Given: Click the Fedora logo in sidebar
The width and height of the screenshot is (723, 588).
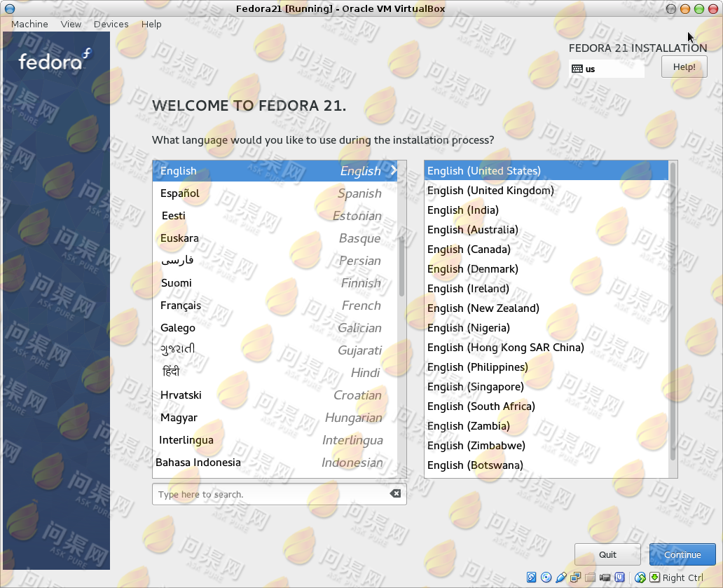Looking at the screenshot, I should 55,60.
